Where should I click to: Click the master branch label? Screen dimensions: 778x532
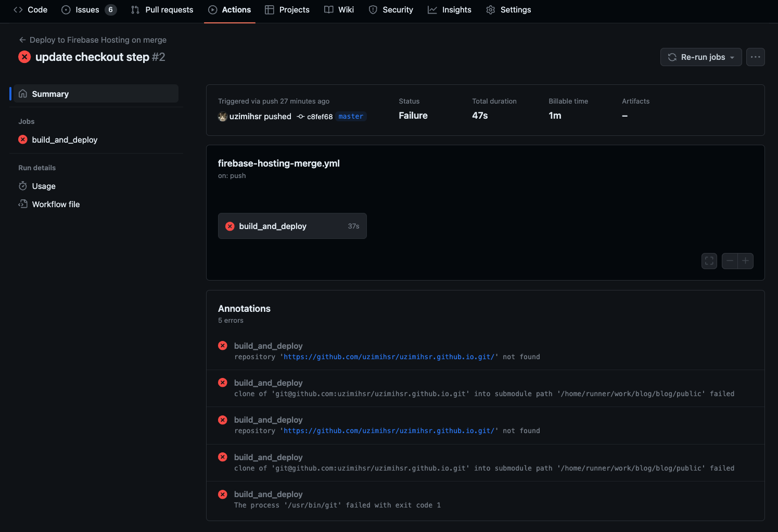click(351, 117)
